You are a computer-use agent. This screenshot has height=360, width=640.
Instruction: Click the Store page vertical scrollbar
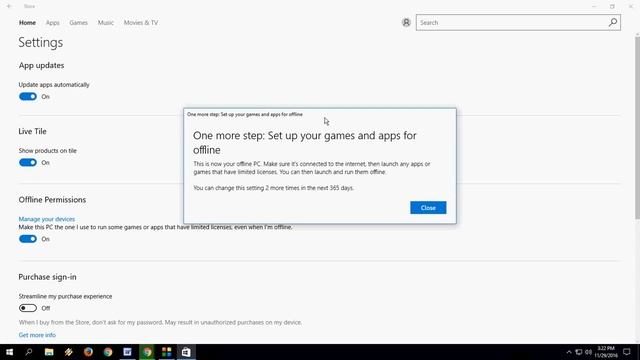637,129
